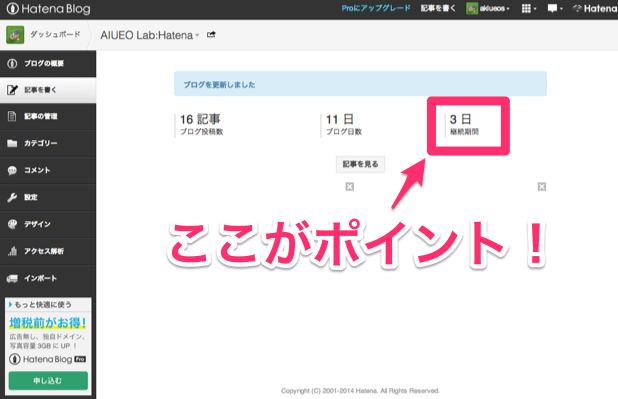
Task: Click the bar chart access analysis icon
Action: pyautogui.click(x=12, y=251)
